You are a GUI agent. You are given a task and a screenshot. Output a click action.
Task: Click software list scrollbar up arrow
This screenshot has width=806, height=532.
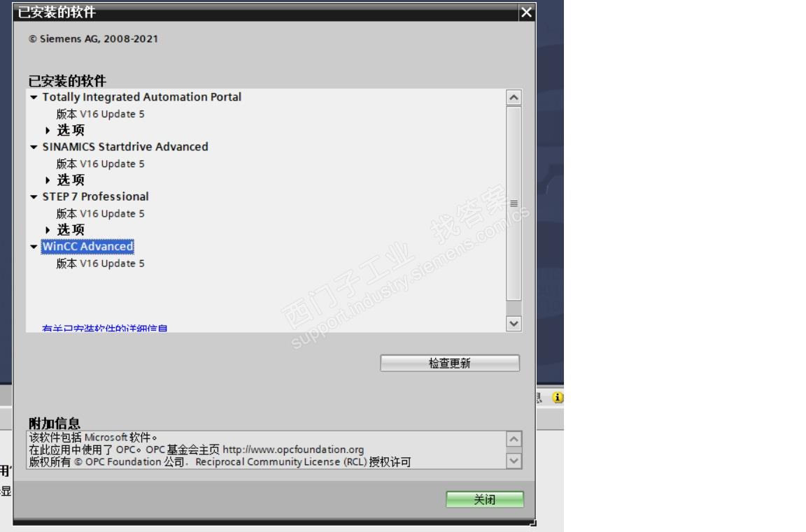click(514, 98)
